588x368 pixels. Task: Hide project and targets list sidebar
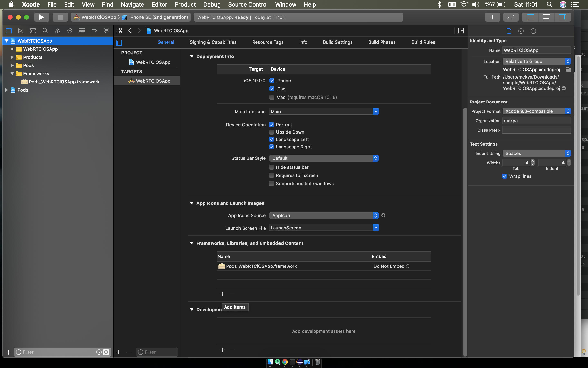(x=119, y=43)
